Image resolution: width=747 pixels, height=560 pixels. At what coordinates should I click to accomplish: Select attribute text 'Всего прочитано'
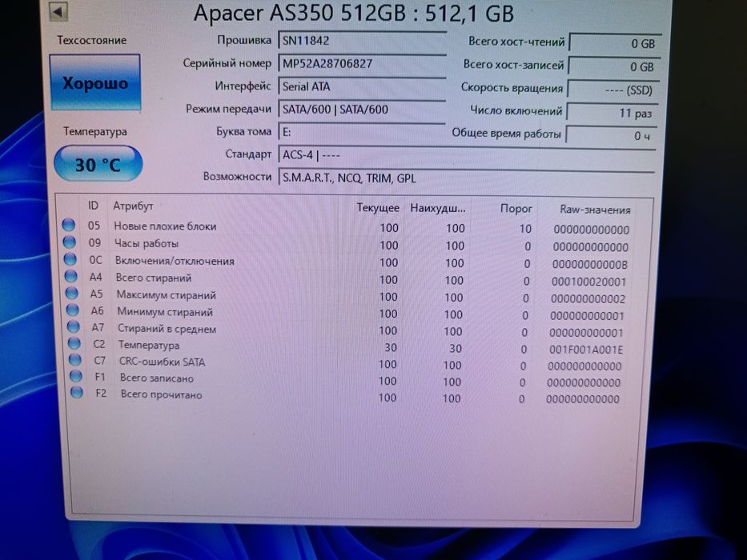[x=161, y=394]
